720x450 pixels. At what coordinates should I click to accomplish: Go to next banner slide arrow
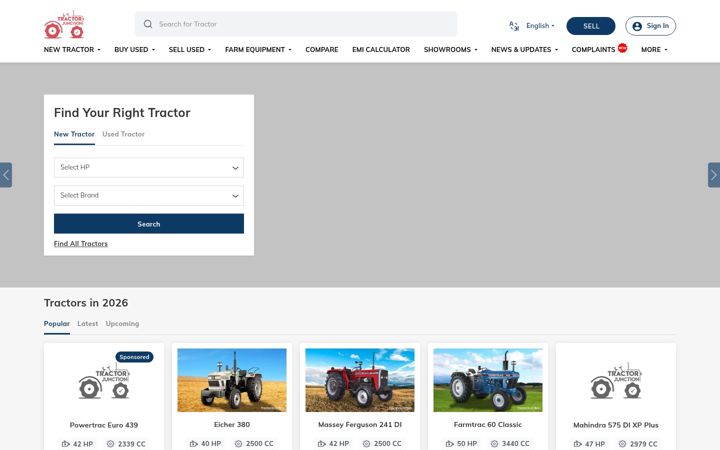pos(714,175)
